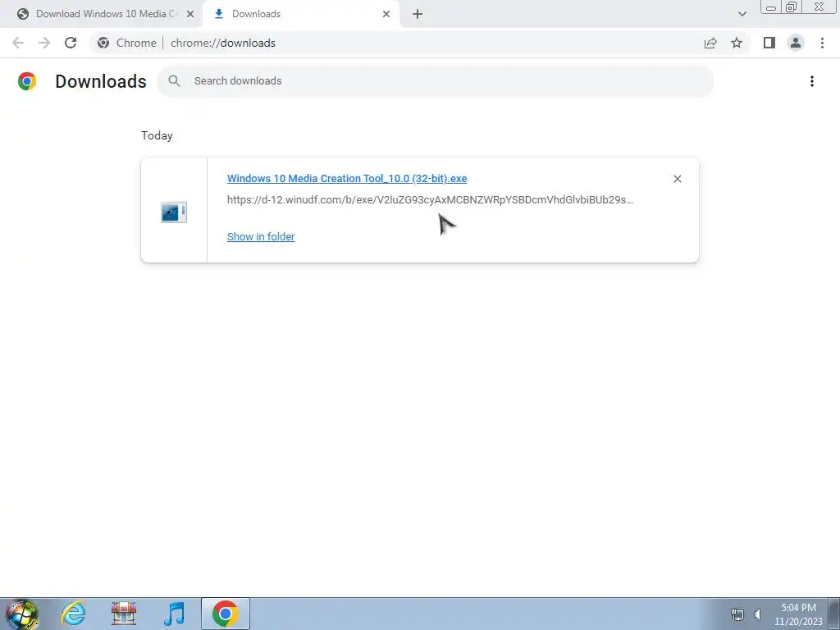Click the browser forward arrow
The image size is (840, 630).
[x=44, y=43]
